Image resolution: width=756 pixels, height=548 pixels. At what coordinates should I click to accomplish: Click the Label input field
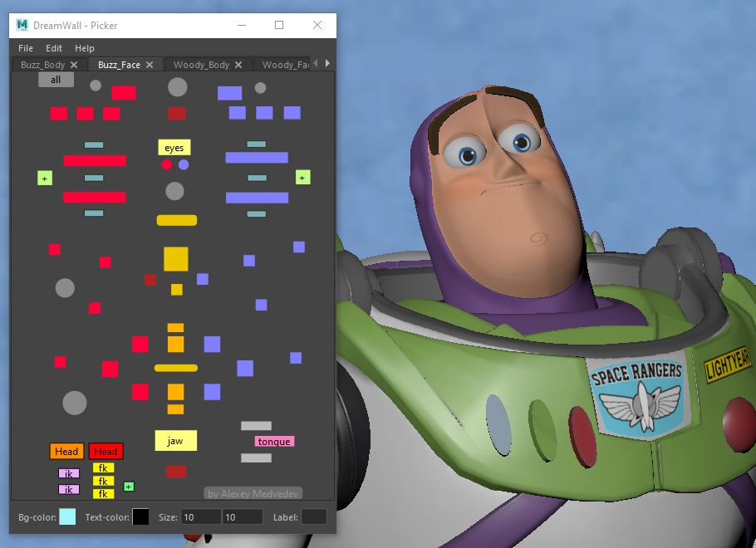point(314,516)
